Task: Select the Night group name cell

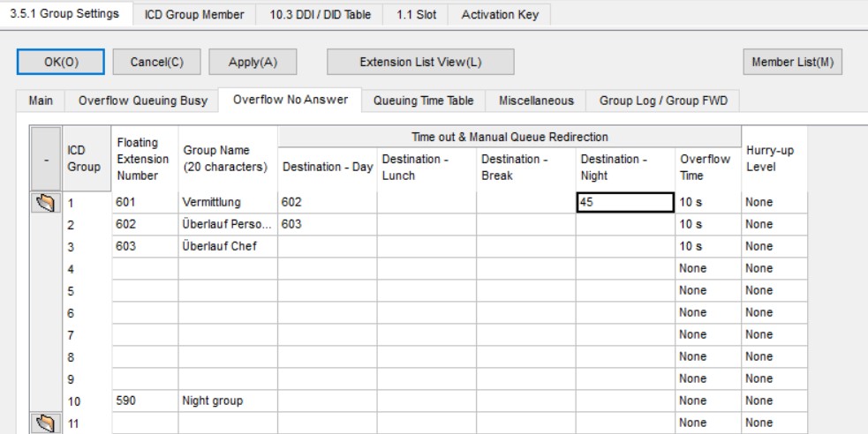Action: click(x=228, y=400)
